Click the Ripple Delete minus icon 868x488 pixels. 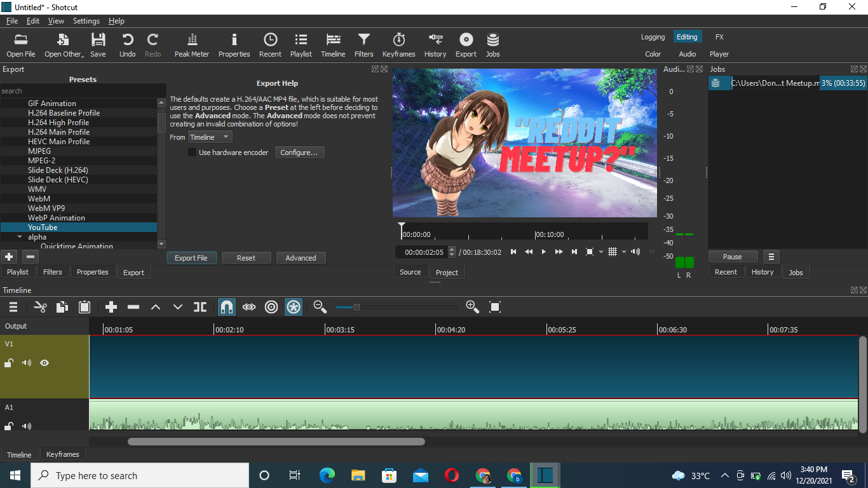point(133,308)
